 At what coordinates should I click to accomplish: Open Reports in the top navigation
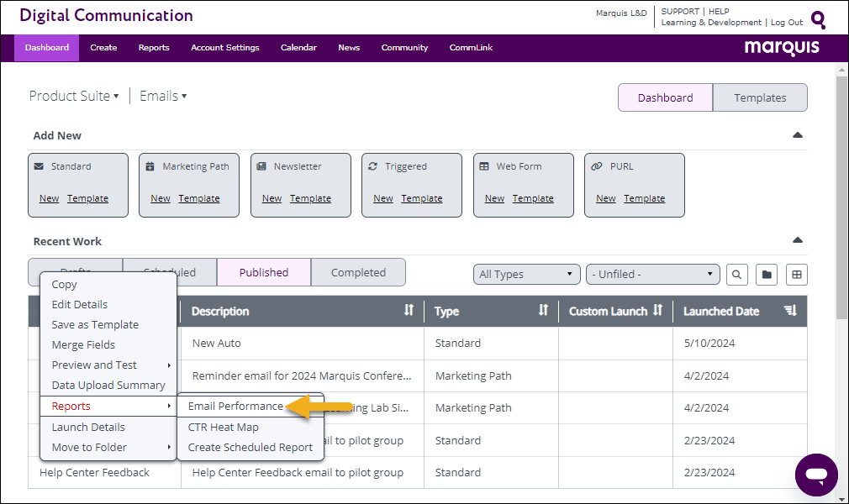pos(154,48)
